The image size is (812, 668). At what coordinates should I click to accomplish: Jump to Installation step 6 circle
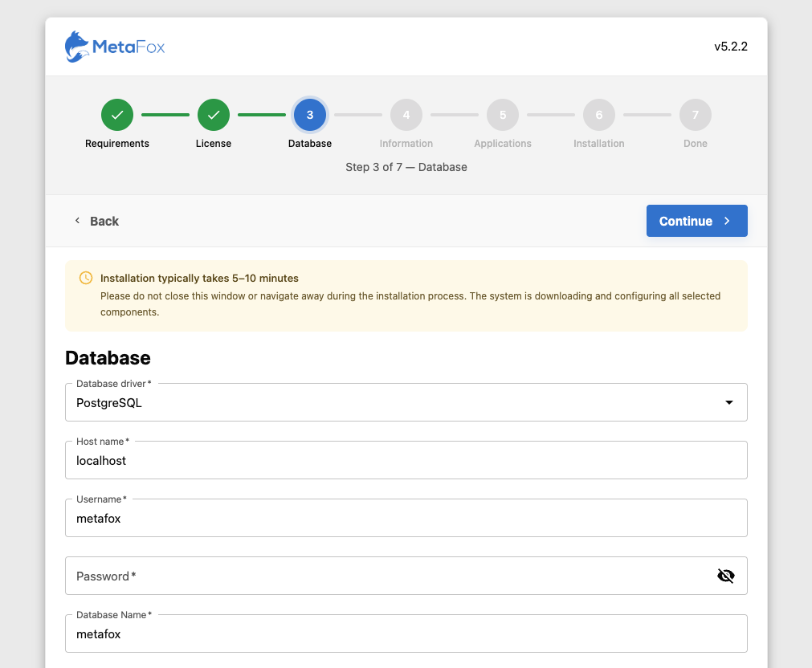point(599,115)
